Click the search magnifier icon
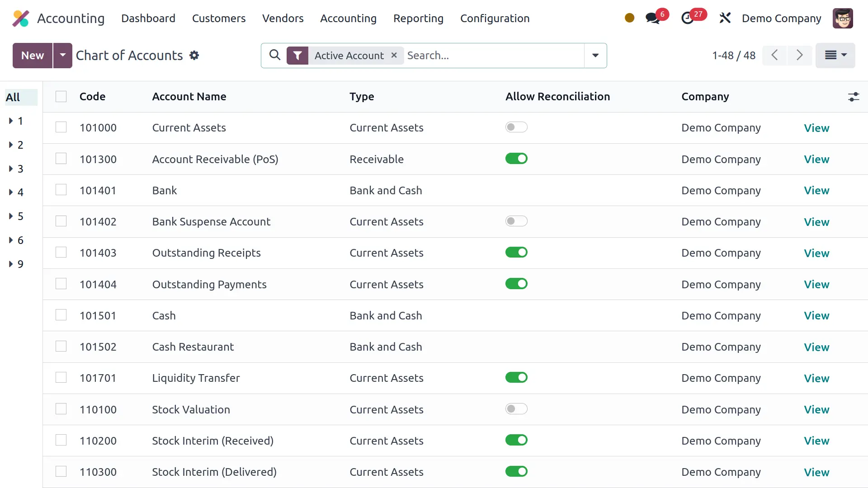The height and width of the screenshot is (488, 868). click(x=274, y=55)
